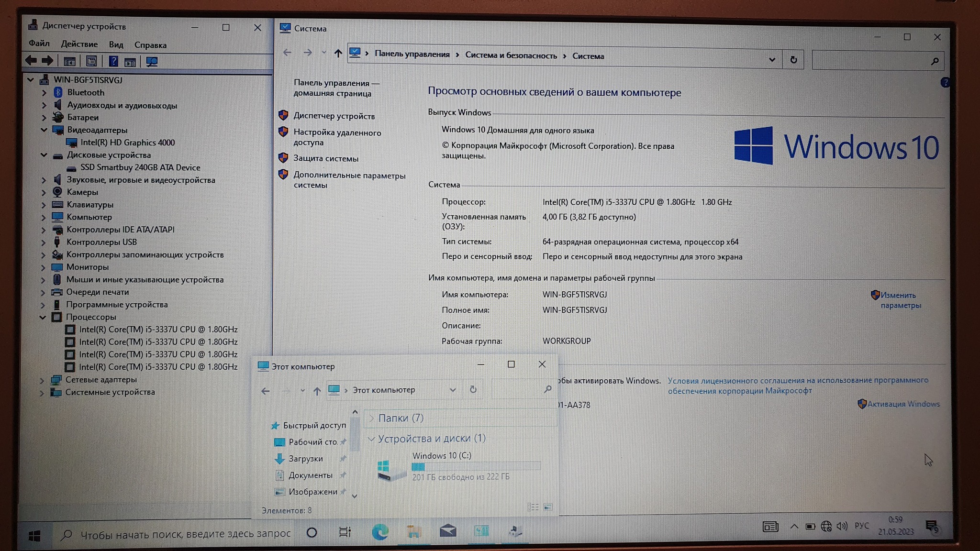The image size is (980, 551).
Task: Click the up arrow in Этот компьютер window
Action: pyautogui.click(x=317, y=391)
